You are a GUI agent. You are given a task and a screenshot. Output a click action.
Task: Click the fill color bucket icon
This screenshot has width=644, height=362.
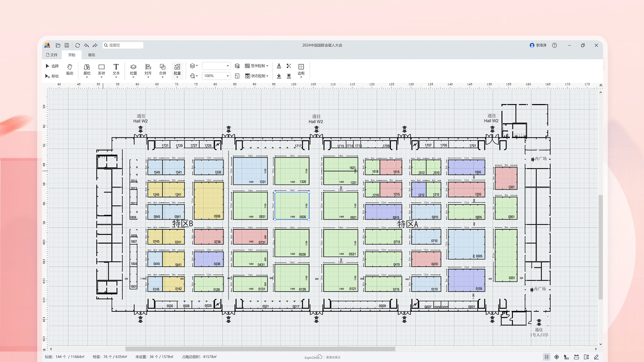[279, 76]
